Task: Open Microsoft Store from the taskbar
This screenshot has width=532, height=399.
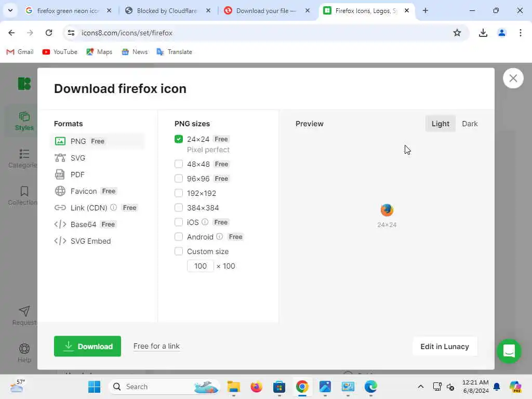Action: (279, 387)
